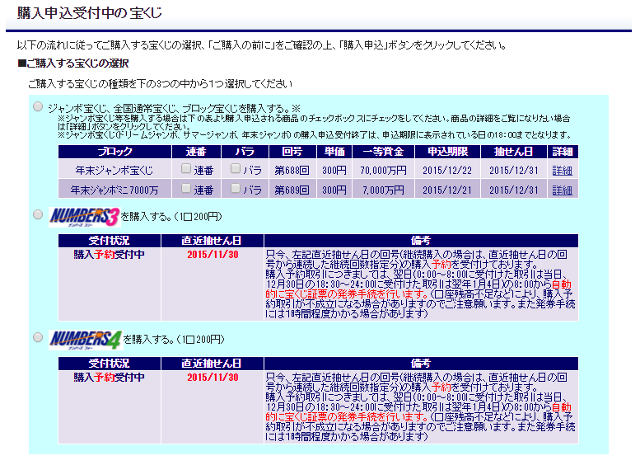Click the 第689回 cell
This screenshot has width=640, height=465.
point(292,190)
